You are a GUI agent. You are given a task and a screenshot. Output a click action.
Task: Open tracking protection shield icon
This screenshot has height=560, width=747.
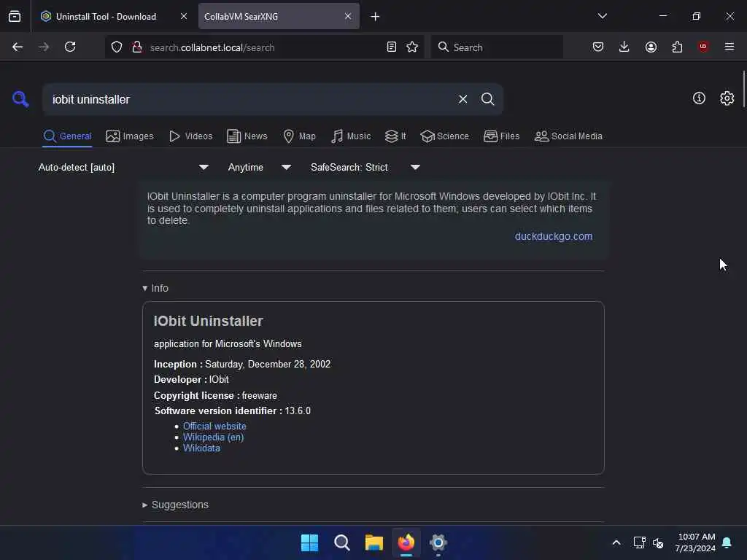[x=117, y=47]
